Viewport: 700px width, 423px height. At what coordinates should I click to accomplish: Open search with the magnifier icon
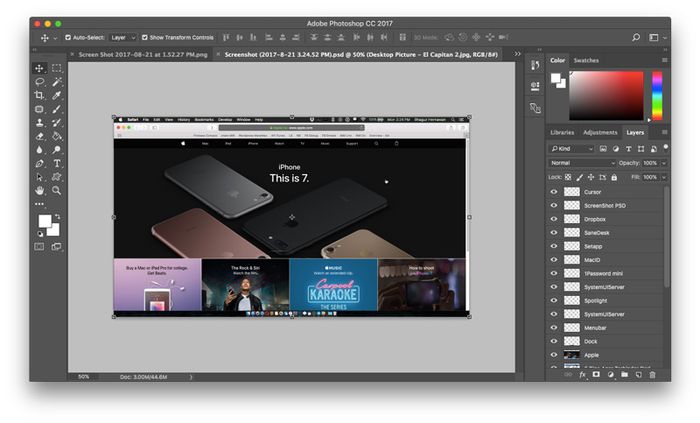[636, 37]
